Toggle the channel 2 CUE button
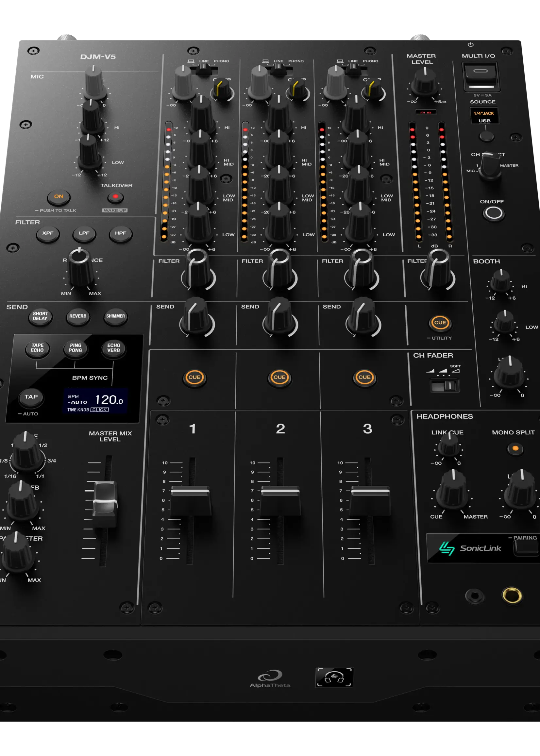The height and width of the screenshot is (756, 540). 279,377
